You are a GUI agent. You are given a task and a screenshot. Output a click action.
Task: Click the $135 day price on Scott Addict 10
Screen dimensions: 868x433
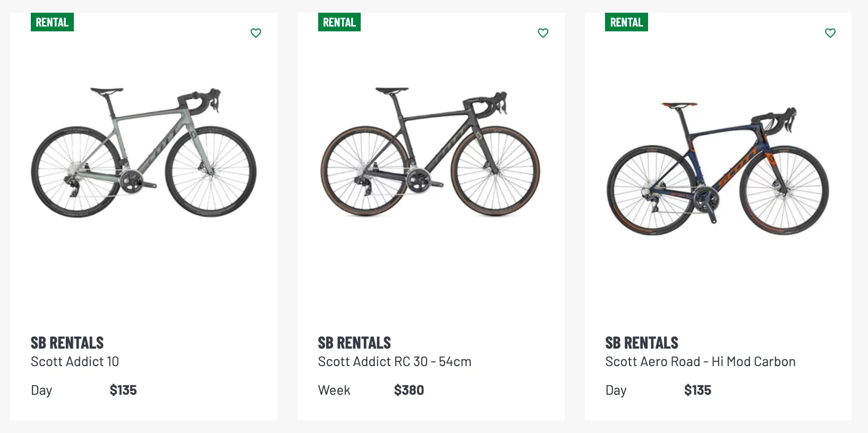tap(123, 390)
